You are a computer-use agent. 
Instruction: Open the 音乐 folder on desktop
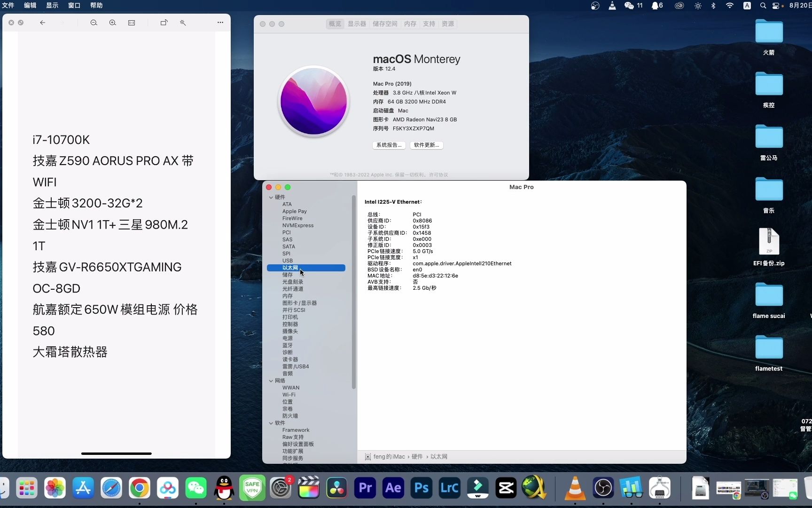769,195
